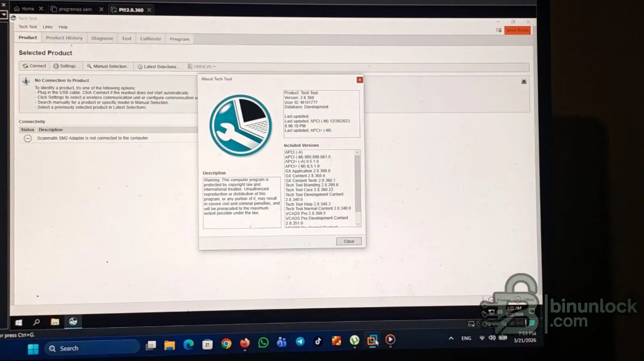The width and height of the screenshot is (644, 361).
Task: Click the Windows taskbar Search box
Action: point(93,349)
